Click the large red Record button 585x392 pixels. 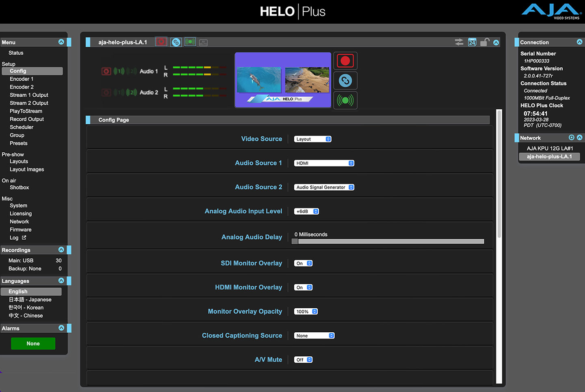[x=345, y=61]
